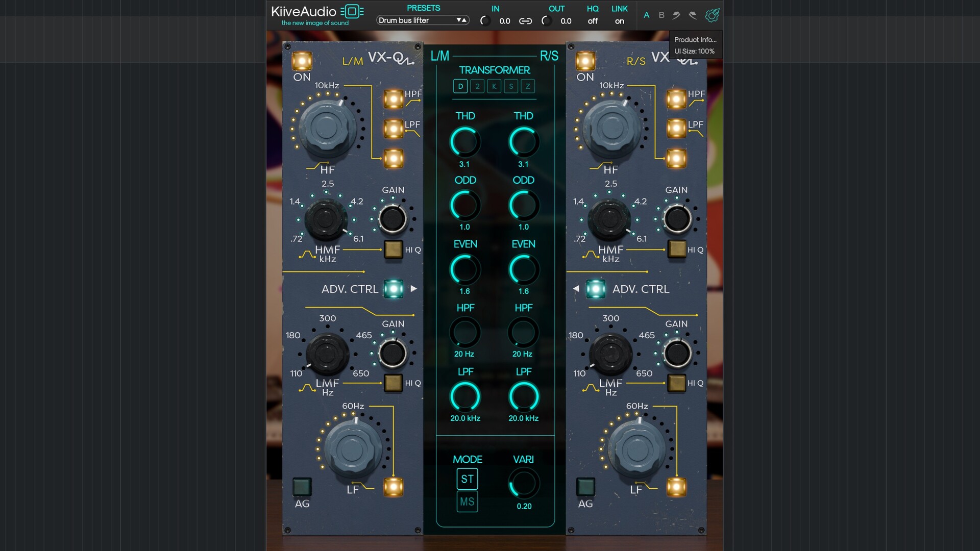Click the undo arrow icon
This screenshot has width=980, height=551.
[x=676, y=15]
